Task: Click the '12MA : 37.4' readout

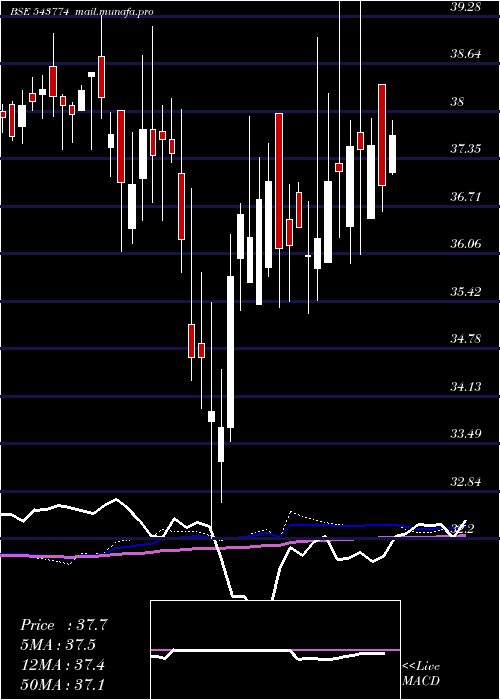Action: coord(62,665)
